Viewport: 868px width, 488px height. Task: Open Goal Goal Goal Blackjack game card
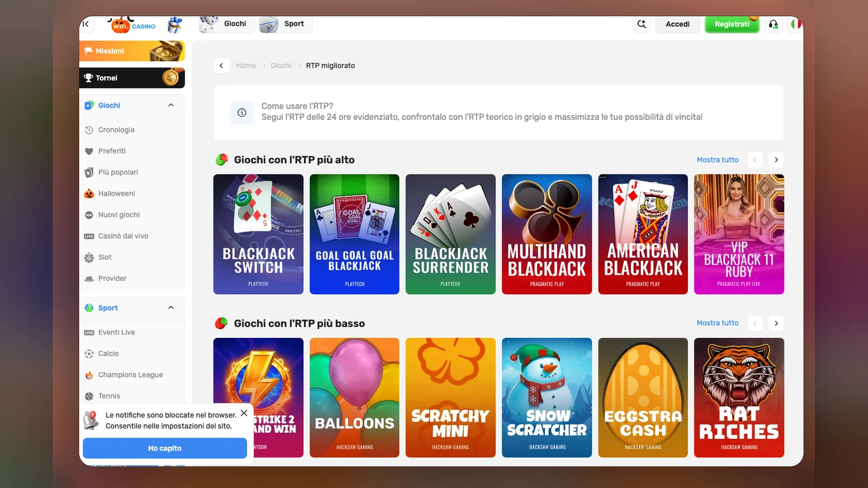(x=354, y=234)
